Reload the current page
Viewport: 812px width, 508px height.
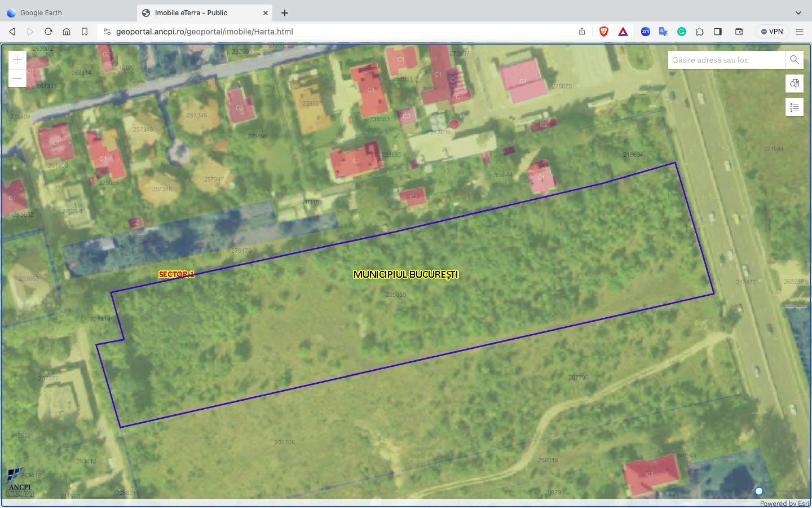tap(48, 32)
